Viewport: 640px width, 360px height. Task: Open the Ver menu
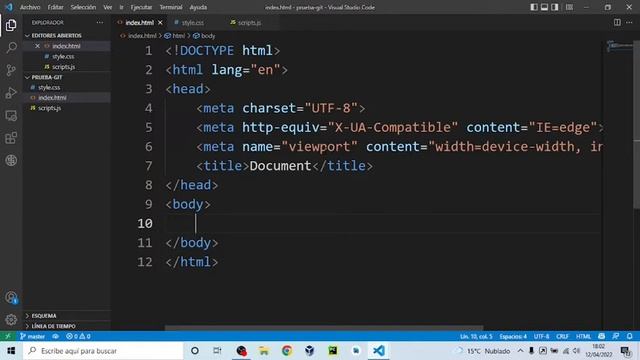click(x=107, y=7)
